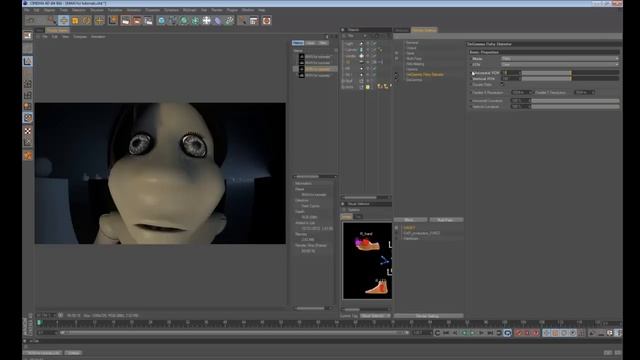This screenshot has height=360, width=640.
Task: Click the highlighted round icon in left sidebar
Action: (x=28, y=118)
